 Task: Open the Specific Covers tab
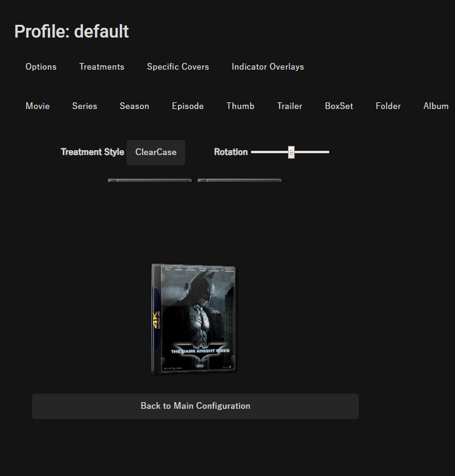point(178,67)
